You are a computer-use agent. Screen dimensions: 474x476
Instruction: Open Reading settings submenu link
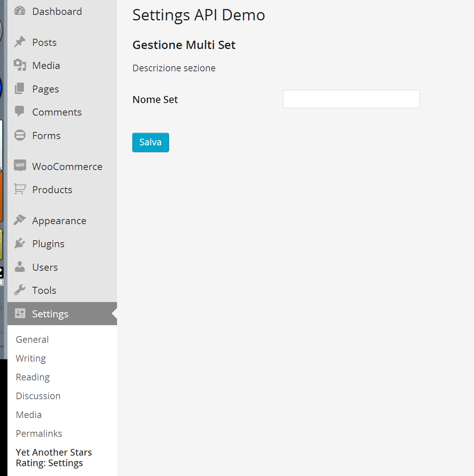click(32, 377)
